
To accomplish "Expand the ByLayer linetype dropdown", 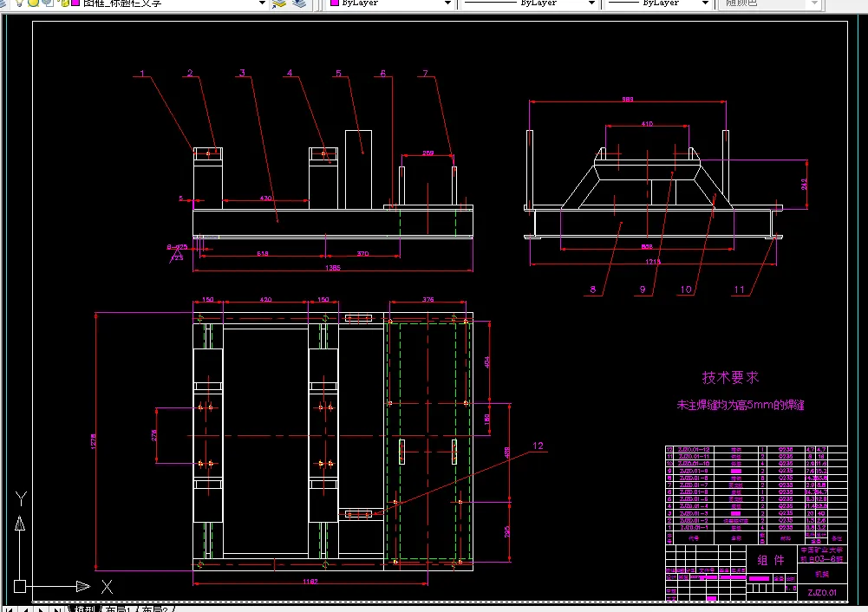I will coord(591,3).
